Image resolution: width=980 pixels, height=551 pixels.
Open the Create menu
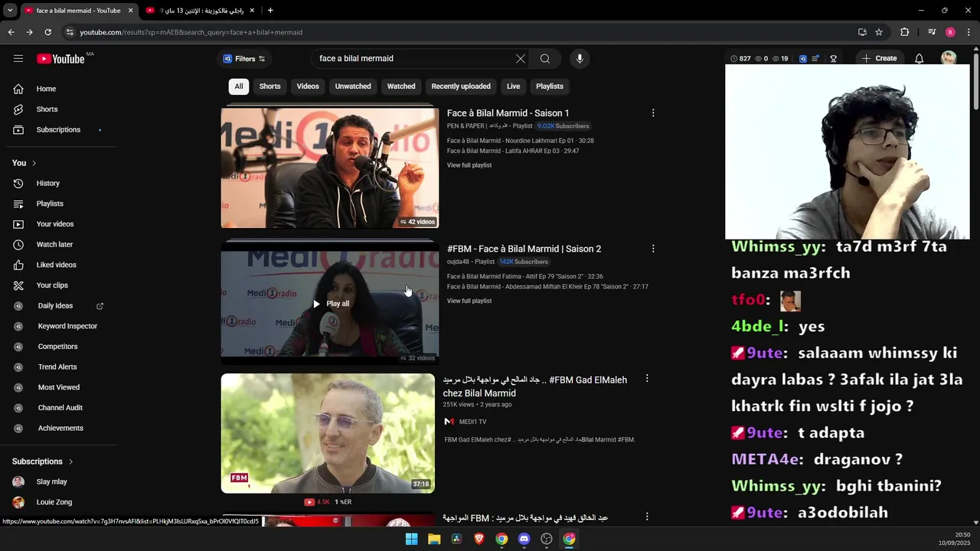[x=879, y=59]
